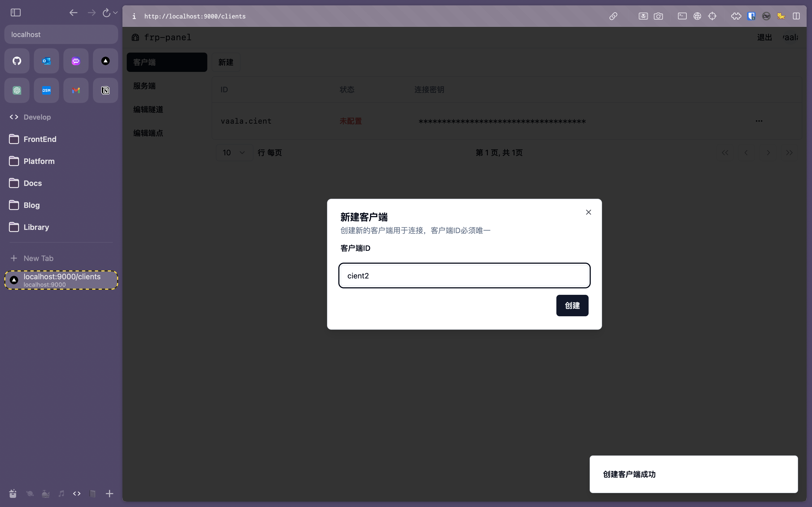The height and width of the screenshot is (507, 812).
Task: Switch to 编辑隧道 sidebar item
Action: pyautogui.click(x=148, y=110)
